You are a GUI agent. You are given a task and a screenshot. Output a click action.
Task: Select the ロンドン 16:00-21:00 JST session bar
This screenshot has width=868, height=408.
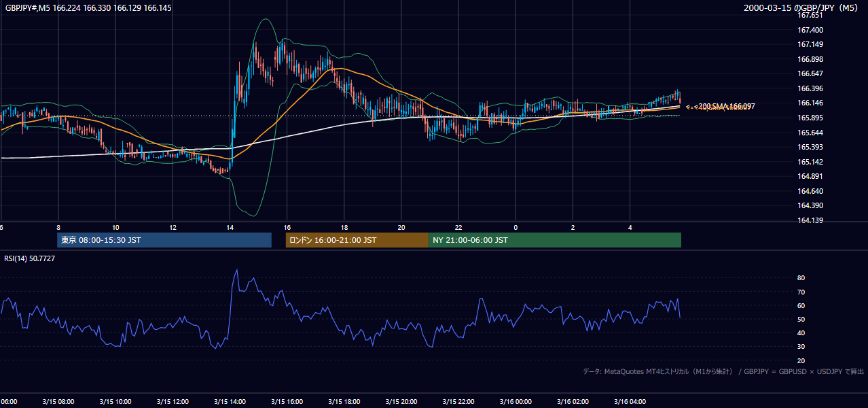click(x=357, y=240)
